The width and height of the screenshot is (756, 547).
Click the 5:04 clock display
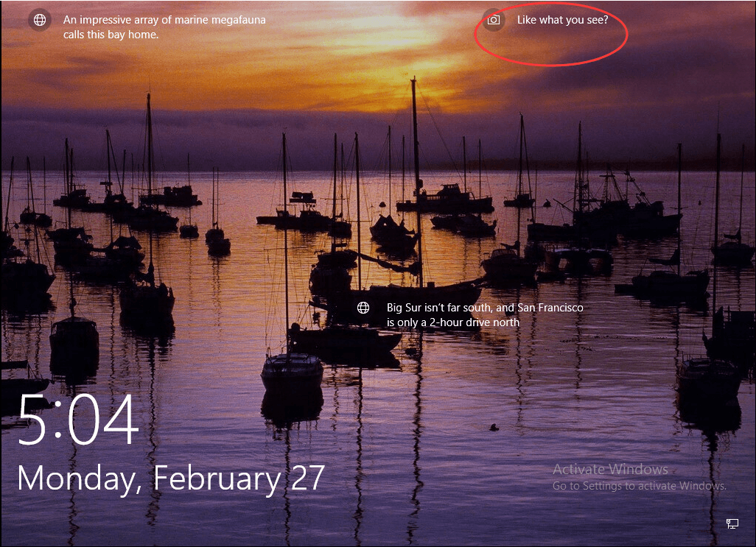tap(77, 420)
